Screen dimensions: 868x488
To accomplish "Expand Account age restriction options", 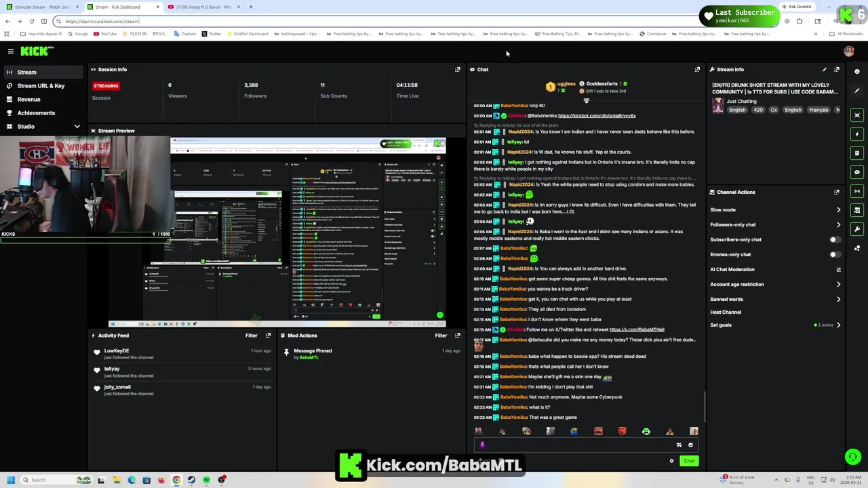I will (838, 284).
